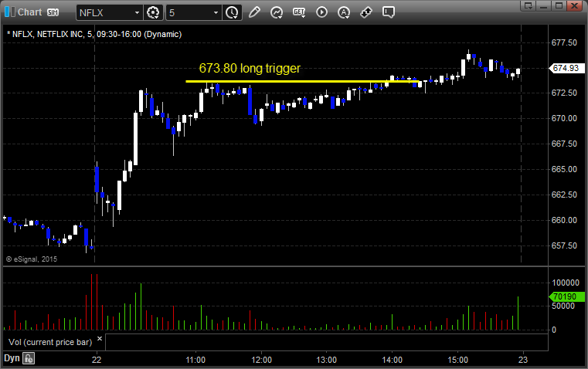Click the Dyn scaling label

12,358
